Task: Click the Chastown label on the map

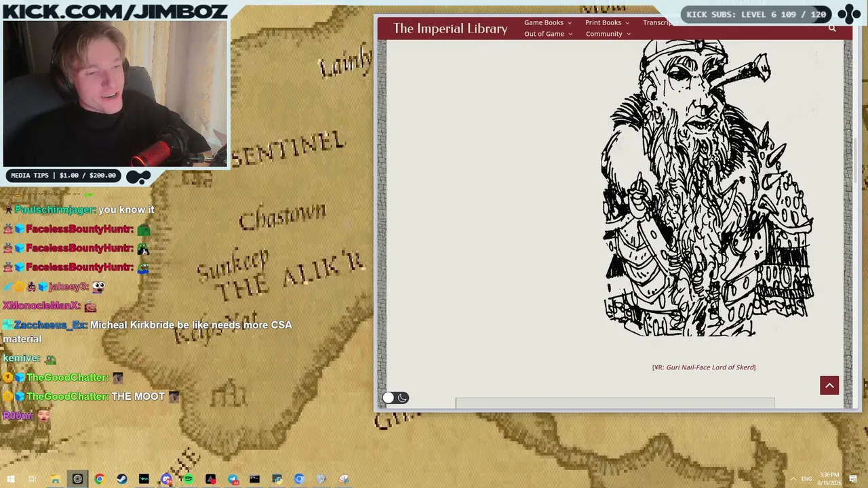Action: coord(282,216)
